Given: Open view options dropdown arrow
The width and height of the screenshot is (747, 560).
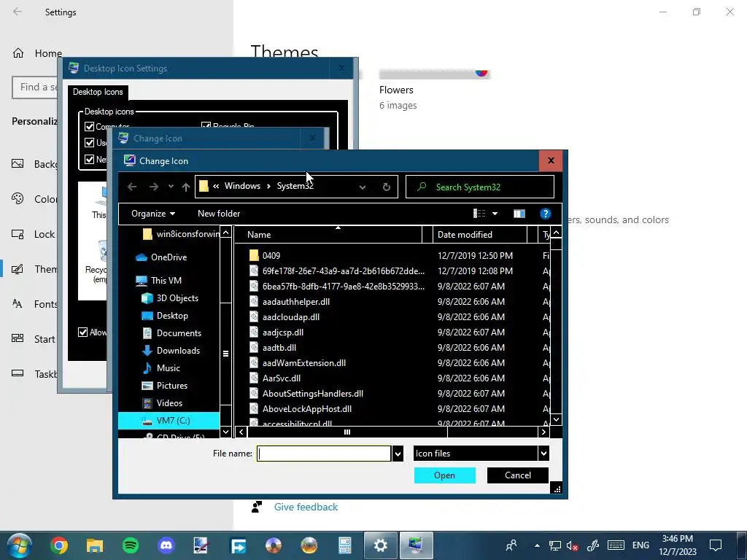Looking at the screenshot, I should tap(495, 214).
